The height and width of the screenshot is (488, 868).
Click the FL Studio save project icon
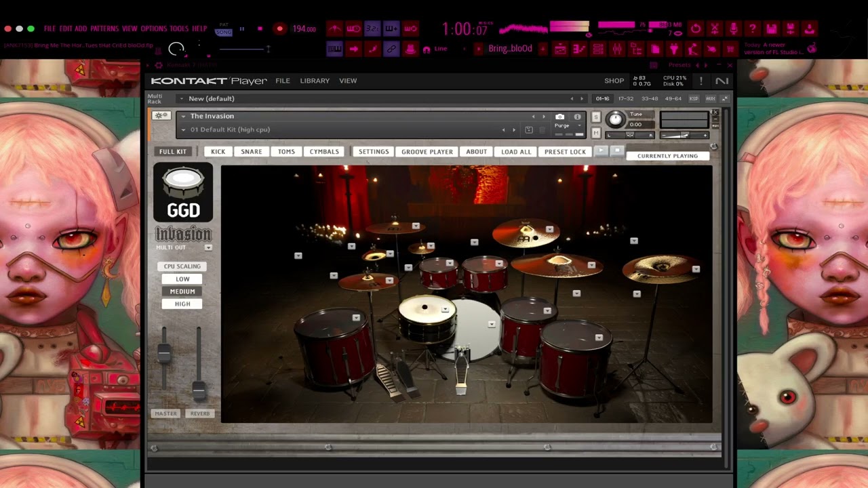pyautogui.click(x=771, y=28)
